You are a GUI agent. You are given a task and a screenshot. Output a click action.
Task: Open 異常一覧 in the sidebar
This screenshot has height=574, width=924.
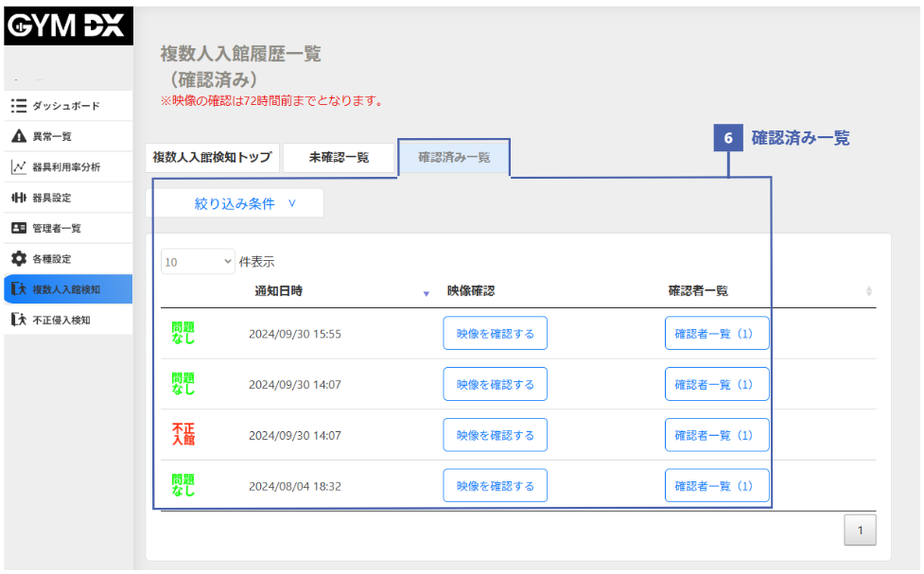tap(68, 136)
